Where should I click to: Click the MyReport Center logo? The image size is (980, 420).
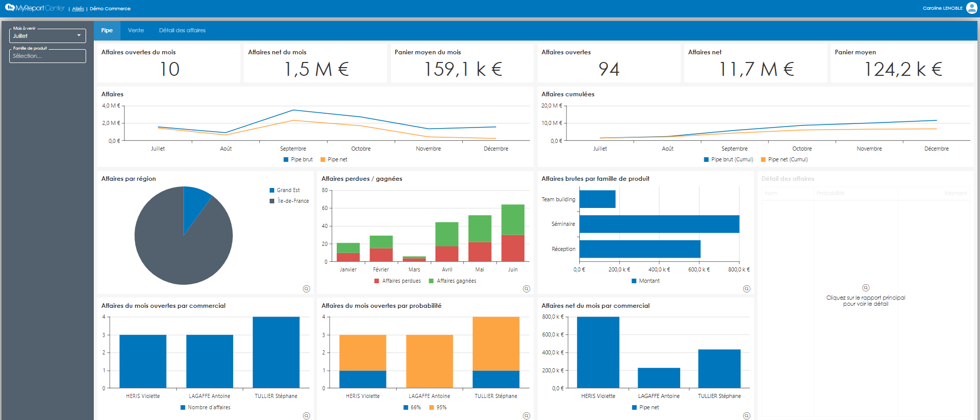(x=35, y=8)
